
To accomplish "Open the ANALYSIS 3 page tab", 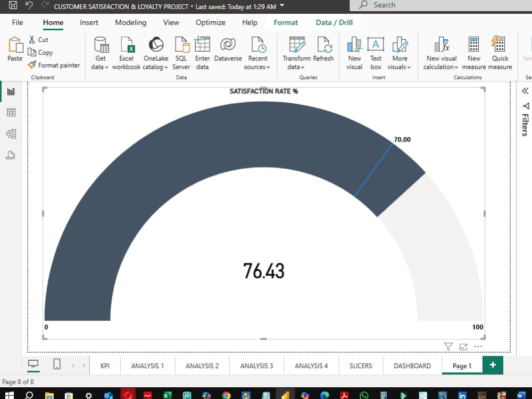I will tap(256, 366).
